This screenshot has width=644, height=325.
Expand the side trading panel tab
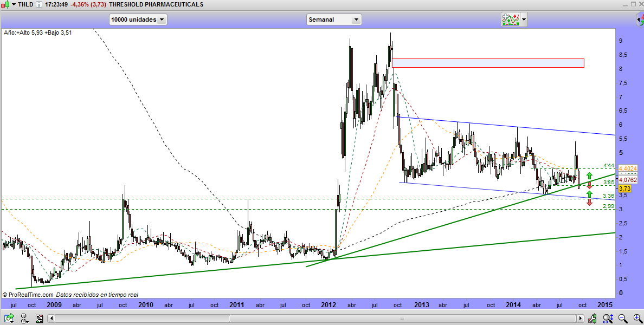click(640, 19)
